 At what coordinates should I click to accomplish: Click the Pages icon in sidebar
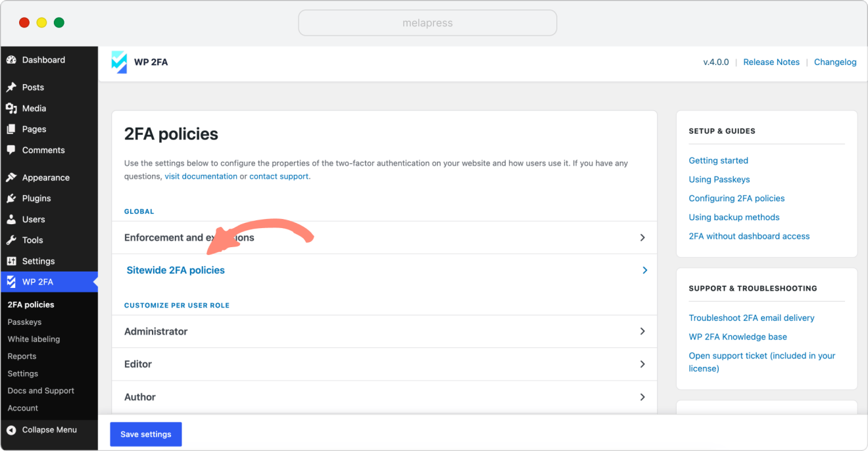click(11, 130)
